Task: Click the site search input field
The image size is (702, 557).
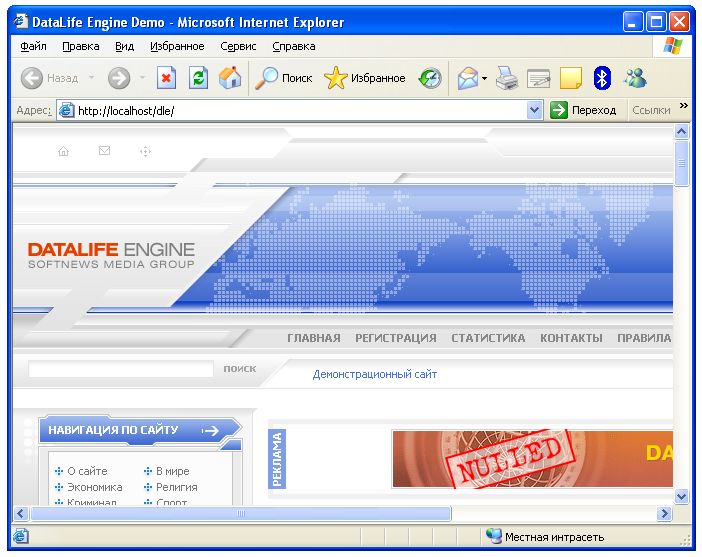Action: [121, 370]
